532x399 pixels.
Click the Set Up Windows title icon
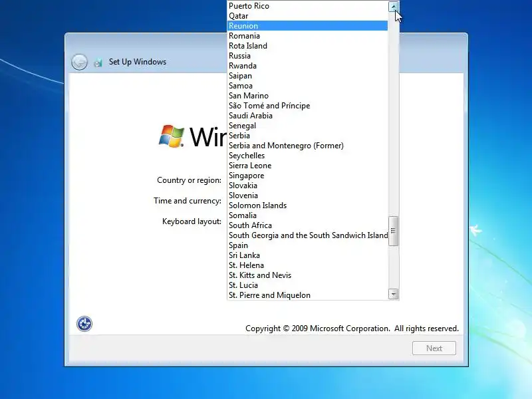click(98, 63)
